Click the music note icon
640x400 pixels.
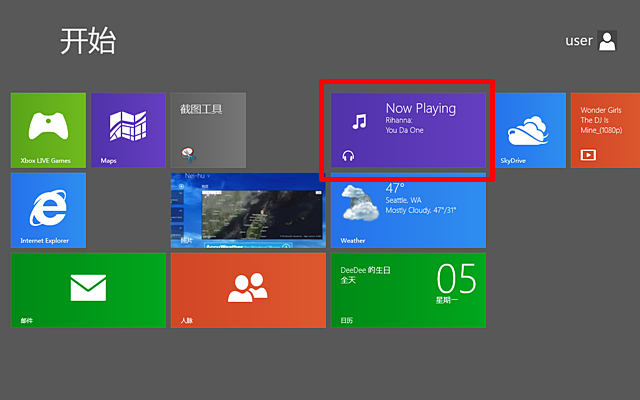pyautogui.click(x=360, y=121)
